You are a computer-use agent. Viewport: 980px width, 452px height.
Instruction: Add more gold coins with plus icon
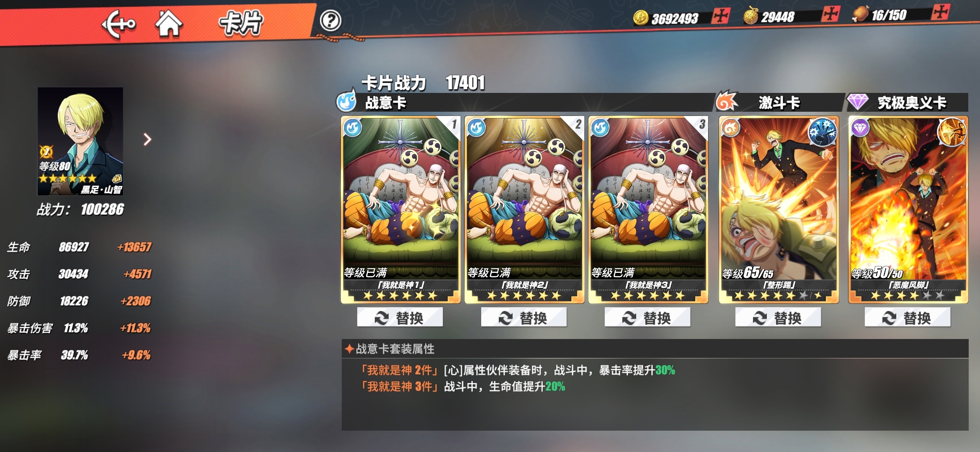[721, 16]
